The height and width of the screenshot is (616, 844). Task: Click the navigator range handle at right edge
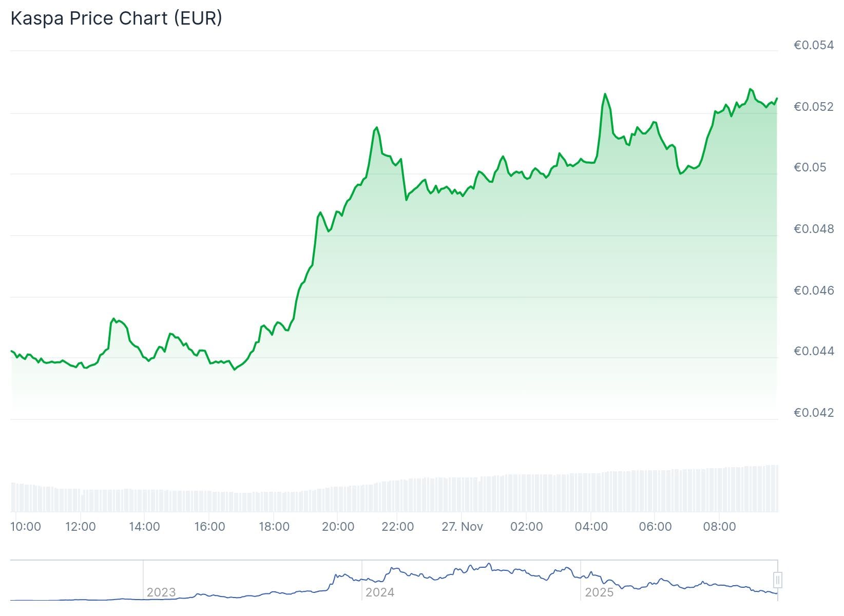point(777,581)
